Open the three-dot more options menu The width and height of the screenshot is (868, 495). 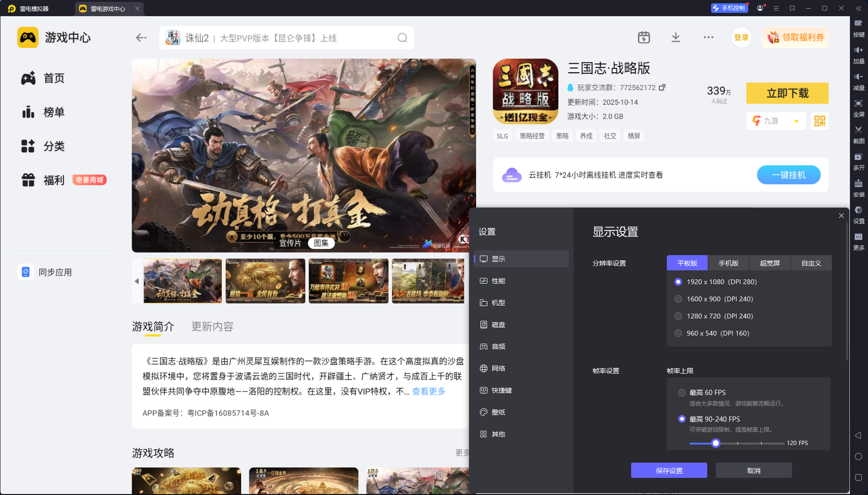[x=709, y=38]
